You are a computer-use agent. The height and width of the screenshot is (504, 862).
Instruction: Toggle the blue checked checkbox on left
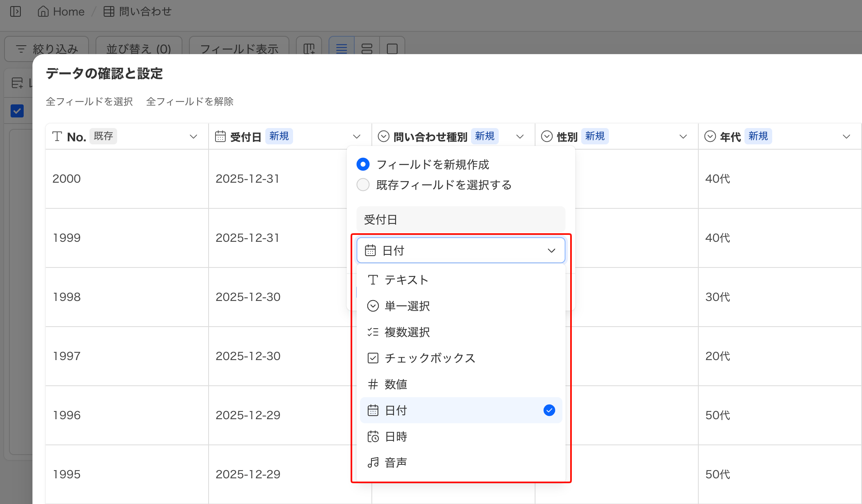[17, 111]
